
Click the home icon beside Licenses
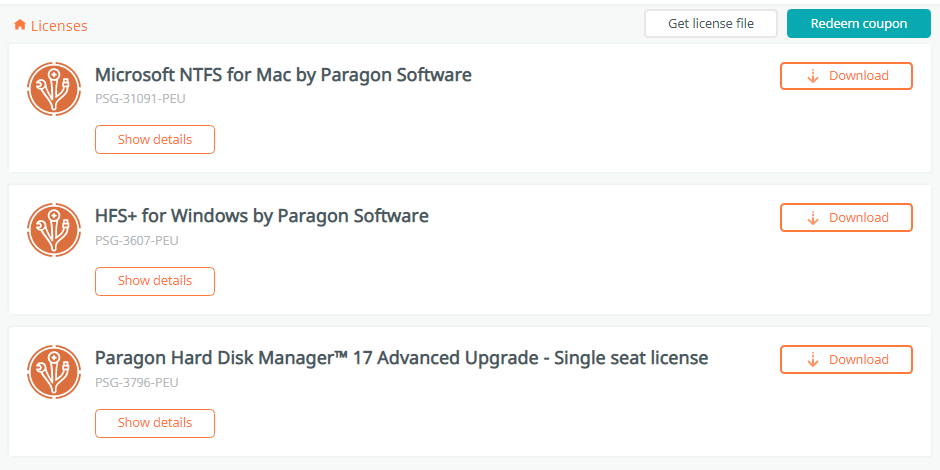20,25
